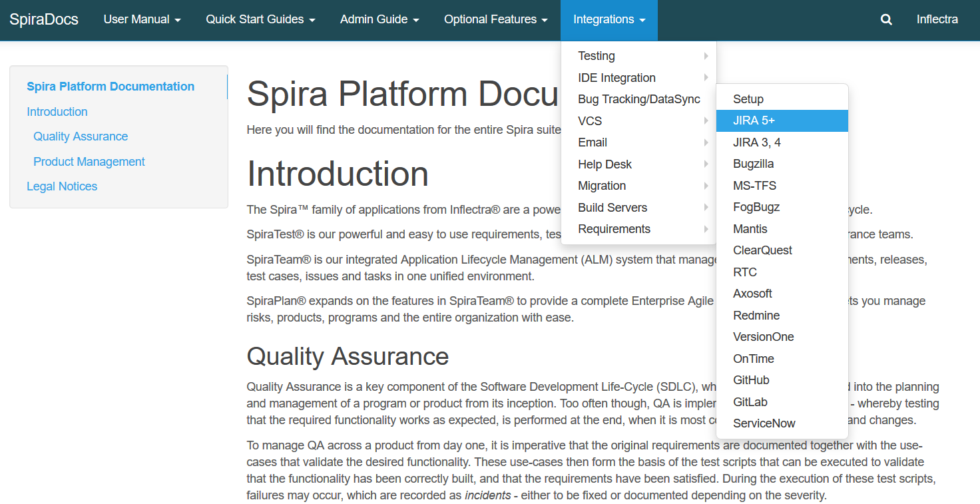
Task: Select Product Management sidebar link
Action: pos(89,162)
